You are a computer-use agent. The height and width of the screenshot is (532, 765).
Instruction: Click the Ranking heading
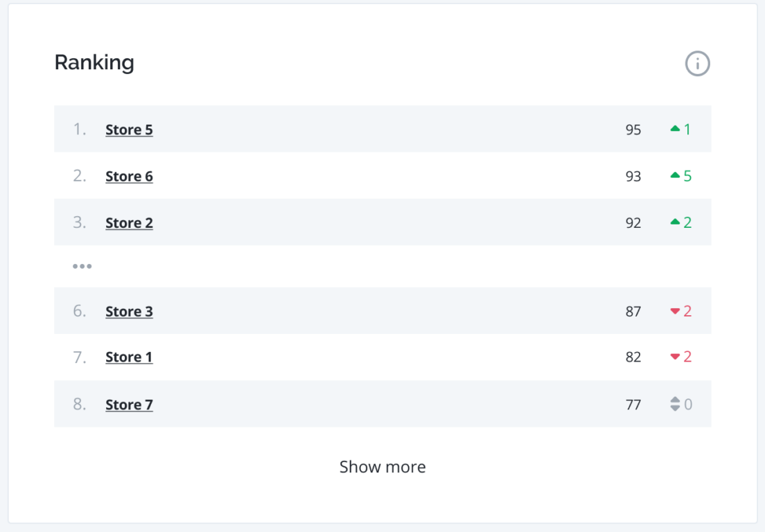(94, 63)
